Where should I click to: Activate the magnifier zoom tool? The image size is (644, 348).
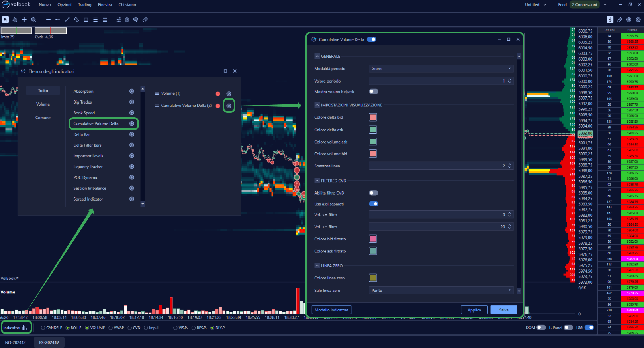click(34, 20)
